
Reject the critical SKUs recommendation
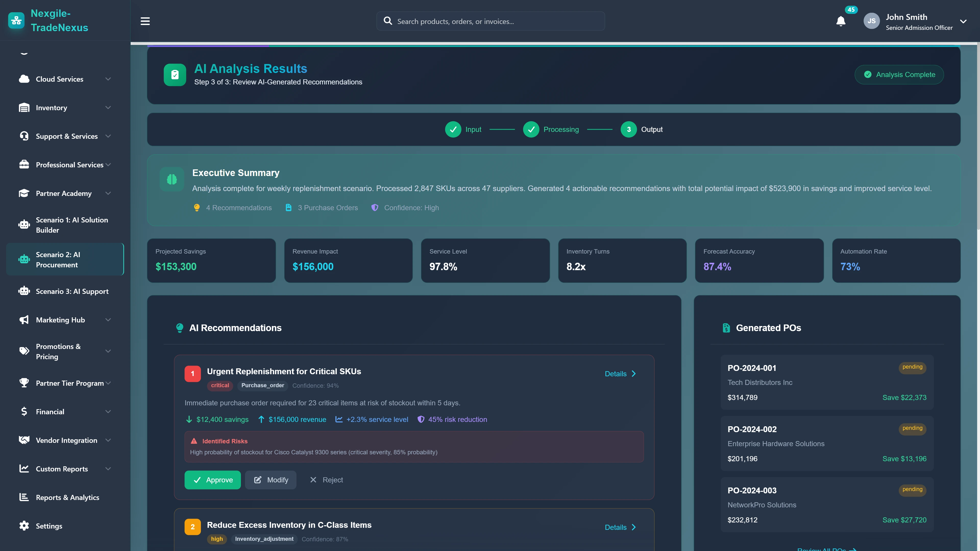point(326,480)
